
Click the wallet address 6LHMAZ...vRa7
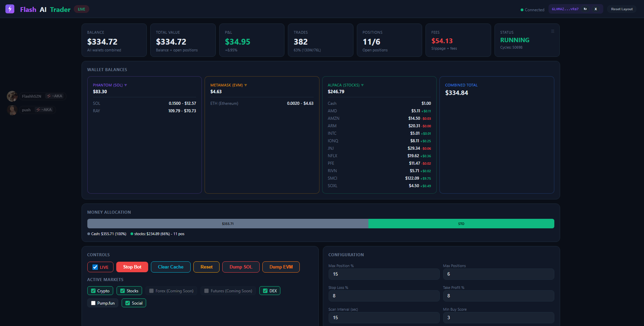pos(565,9)
